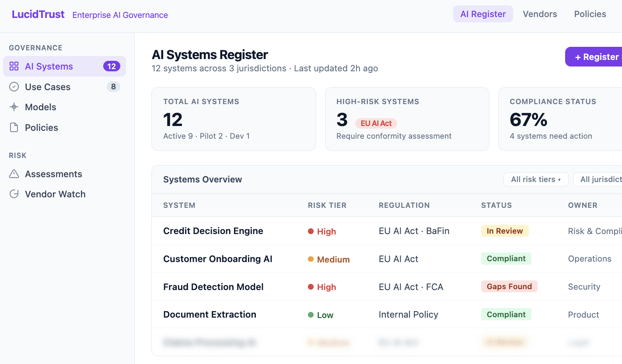The height and width of the screenshot is (364, 622).
Task: Click the EU AI Act red tag in High-Risk card
Action: pos(376,123)
